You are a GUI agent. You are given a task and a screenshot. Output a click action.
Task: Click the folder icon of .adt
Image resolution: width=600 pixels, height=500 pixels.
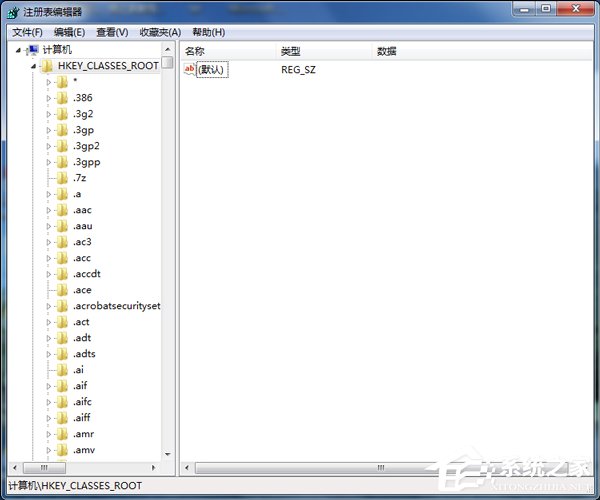(x=62, y=338)
